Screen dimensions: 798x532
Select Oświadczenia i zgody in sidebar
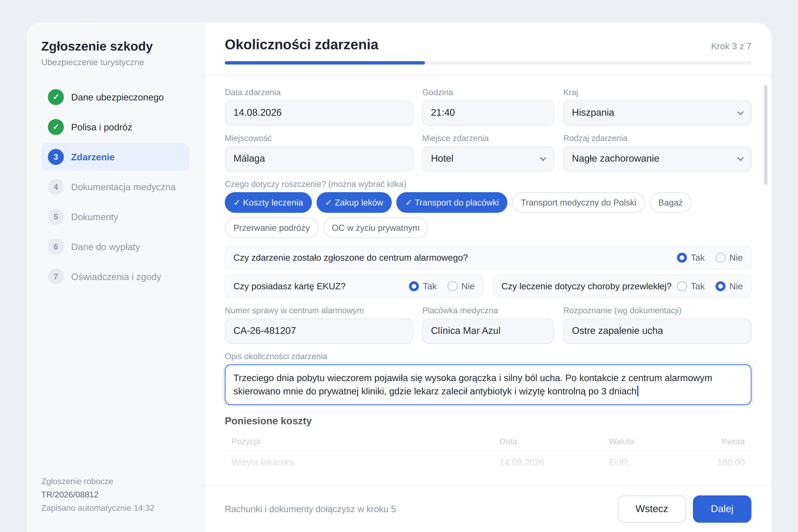click(x=115, y=277)
